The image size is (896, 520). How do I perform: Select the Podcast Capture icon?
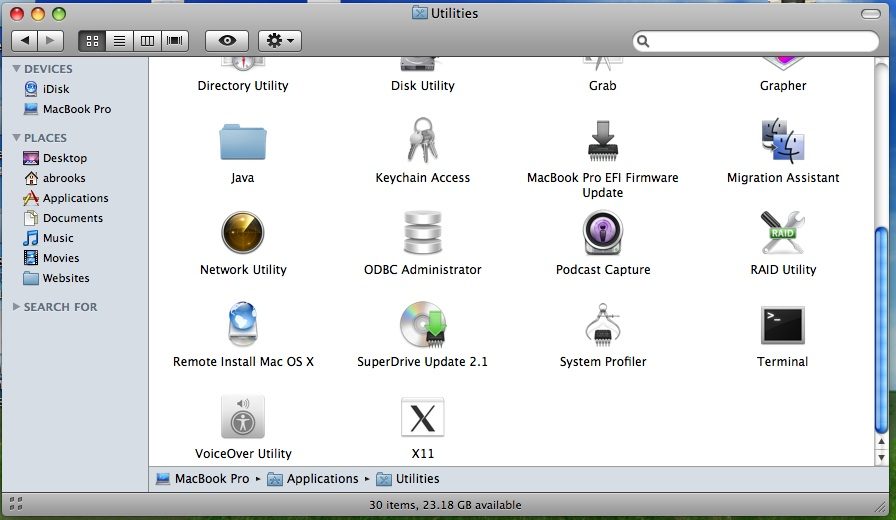(603, 233)
